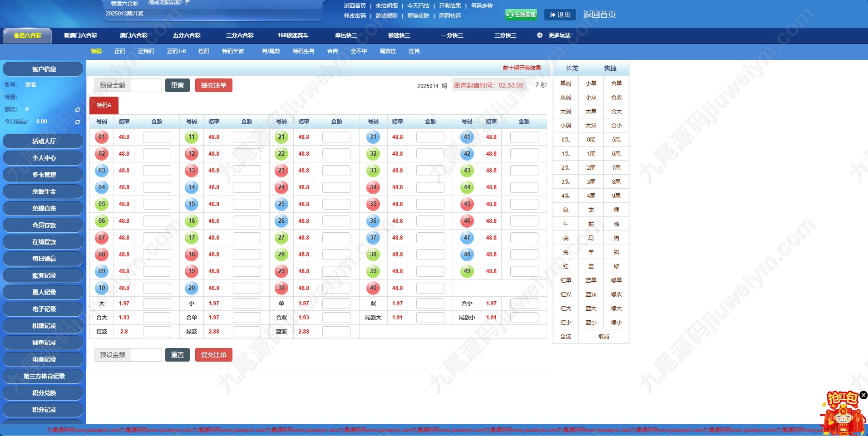Image resolution: width=868 pixels, height=436 pixels.
Task: Select number ball 40
Action: [x=373, y=288]
